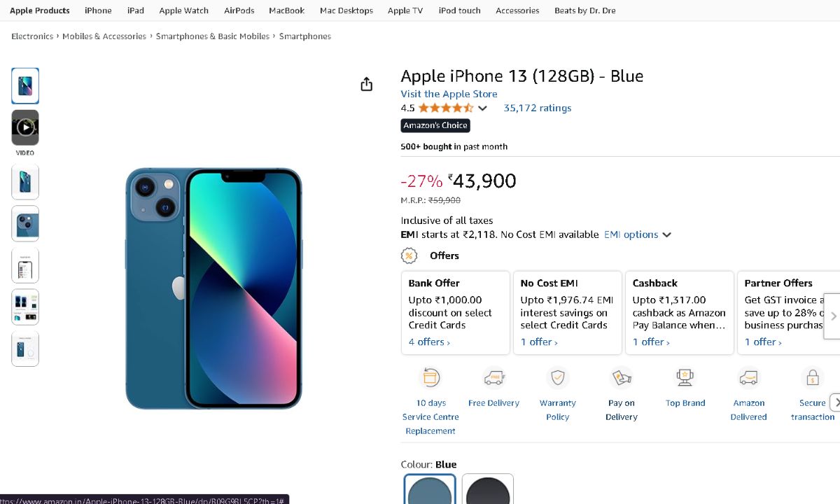Select the dark Midnight colour swatch
Image resolution: width=840 pixels, height=504 pixels.
[x=488, y=490]
